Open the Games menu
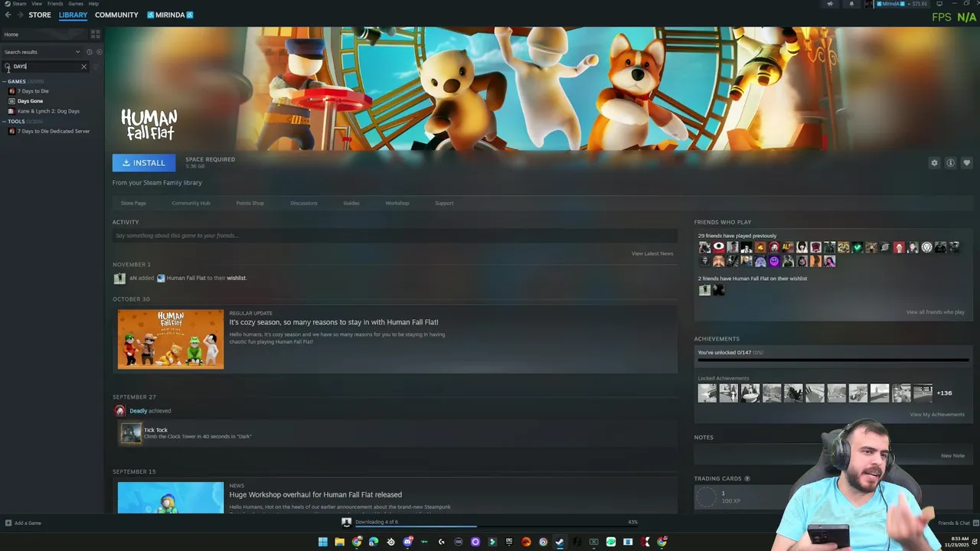The width and height of the screenshot is (980, 551). click(x=76, y=4)
